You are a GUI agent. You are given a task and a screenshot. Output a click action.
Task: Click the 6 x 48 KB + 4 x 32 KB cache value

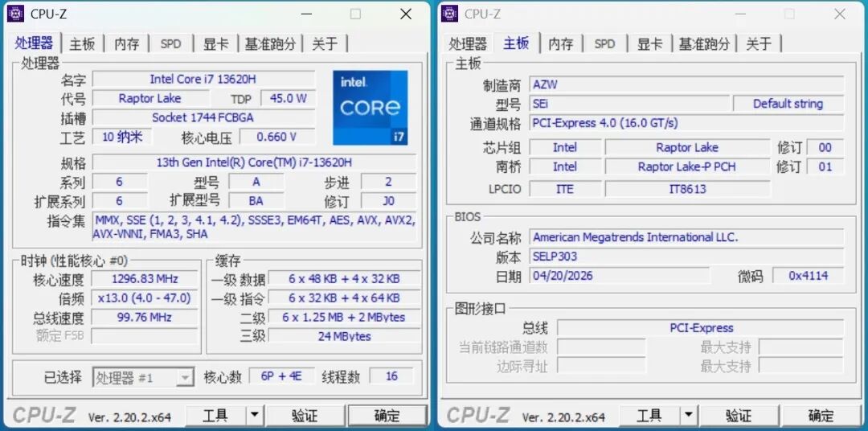pos(344,279)
